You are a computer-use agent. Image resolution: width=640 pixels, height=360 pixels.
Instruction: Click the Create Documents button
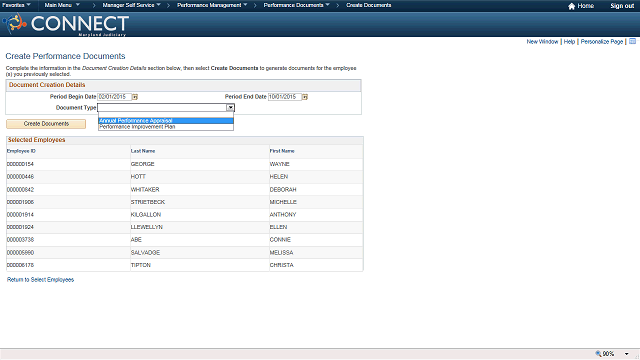pyautogui.click(x=46, y=124)
